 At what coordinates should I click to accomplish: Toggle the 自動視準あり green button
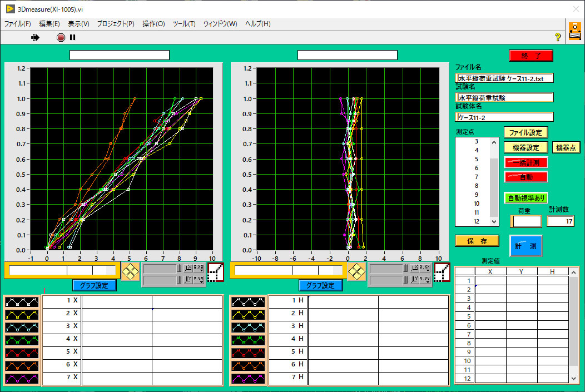point(525,198)
